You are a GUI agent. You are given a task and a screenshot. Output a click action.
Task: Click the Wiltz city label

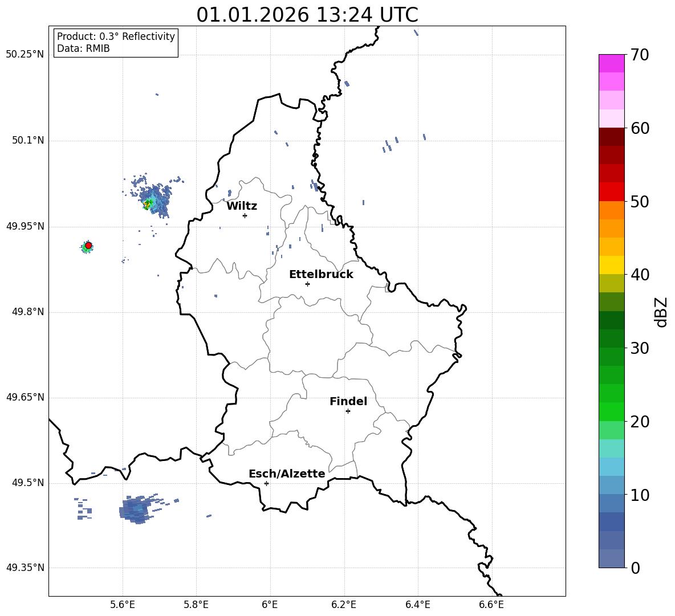(242, 206)
